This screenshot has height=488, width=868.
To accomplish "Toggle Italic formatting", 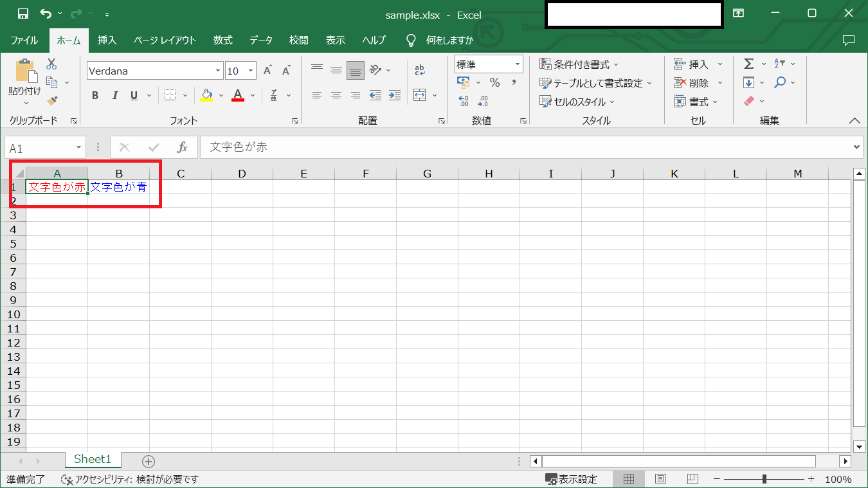I will (115, 96).
